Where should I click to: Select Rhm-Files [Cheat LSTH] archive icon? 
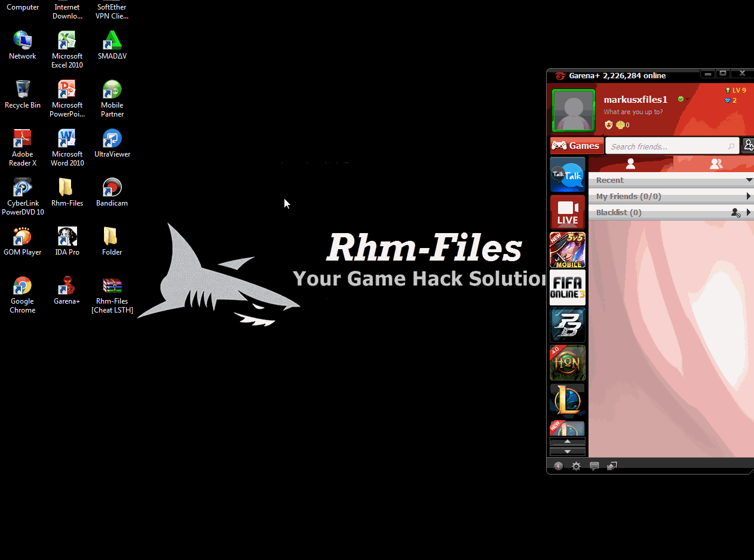(112, 295)
